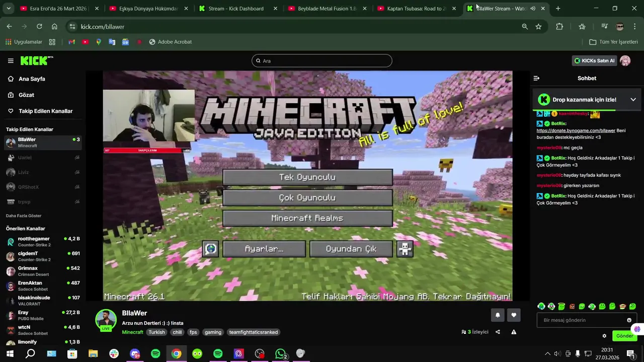
Task: Click the heart follow icon under the stream
Action: [x=514, y=315]
